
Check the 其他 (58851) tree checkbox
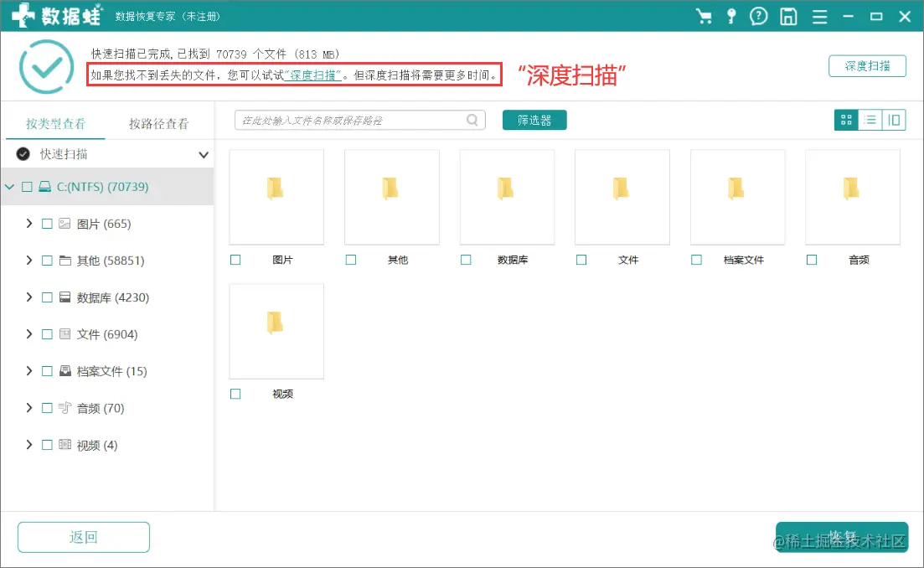pyautogui.click(x=47, y=261)
